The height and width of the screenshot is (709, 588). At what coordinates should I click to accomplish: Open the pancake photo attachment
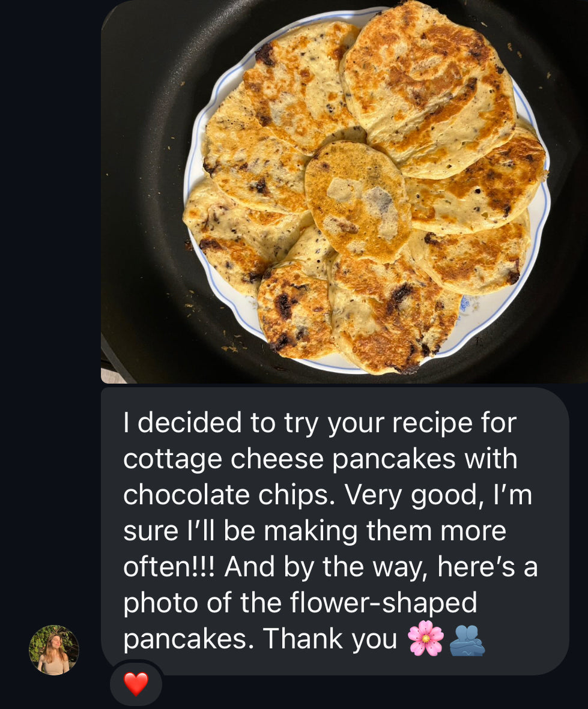pos(344,192)
